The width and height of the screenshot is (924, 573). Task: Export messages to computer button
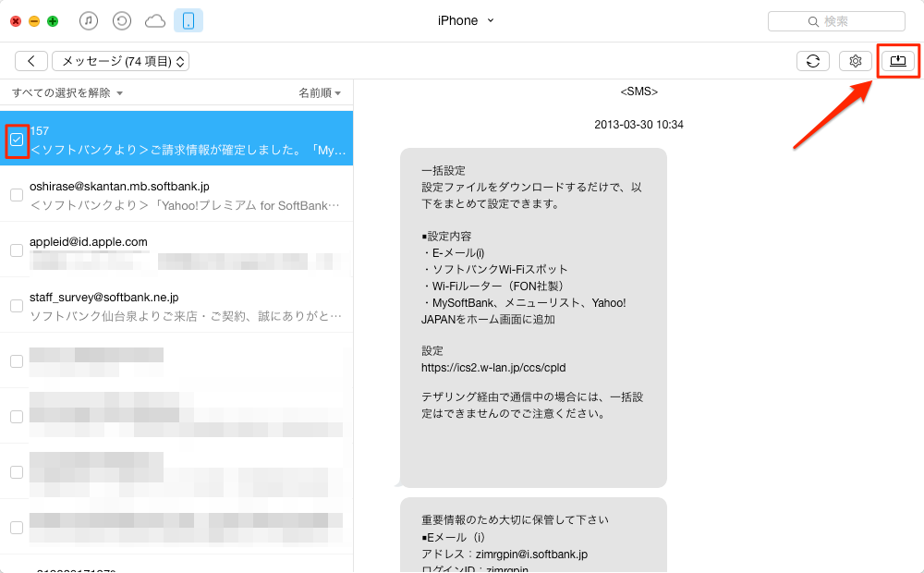(898, 61)
